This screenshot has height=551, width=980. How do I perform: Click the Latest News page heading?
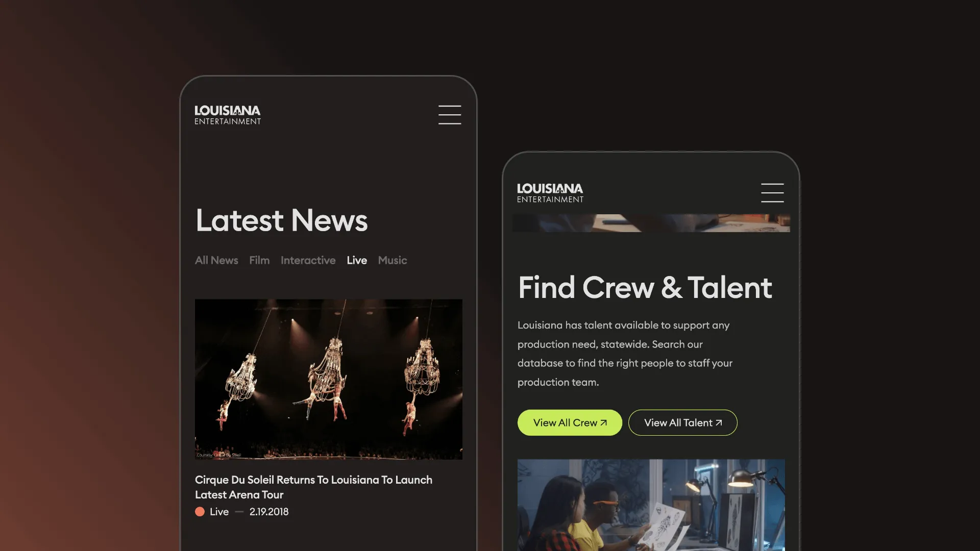tap(281, 220)
